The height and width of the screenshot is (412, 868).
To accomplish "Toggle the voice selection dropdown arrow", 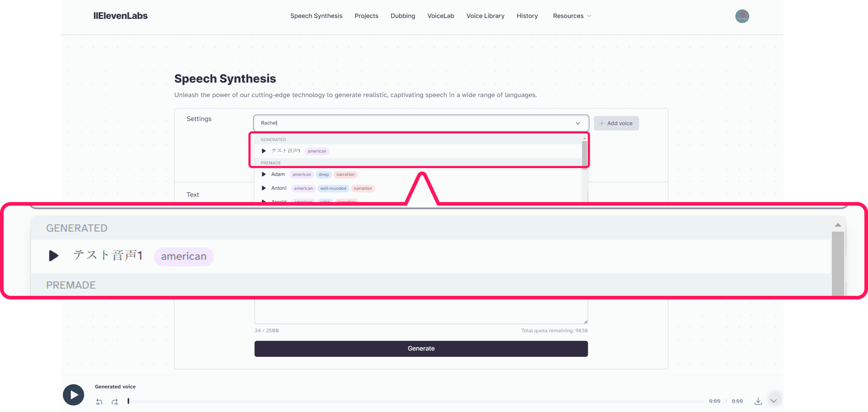I will (578, 123).
